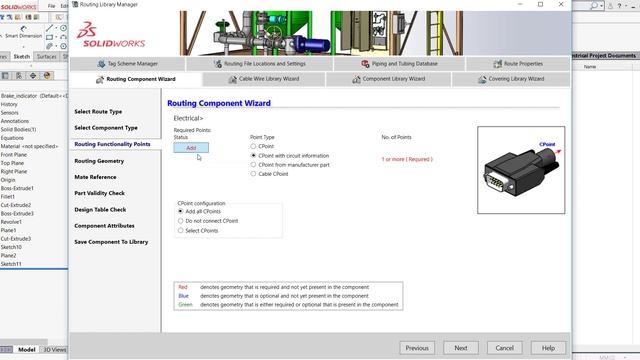This screenshot has width=640, height=360.
Task: Switch to the 3D Views bottom tab
Action: (x=55, y=349)
